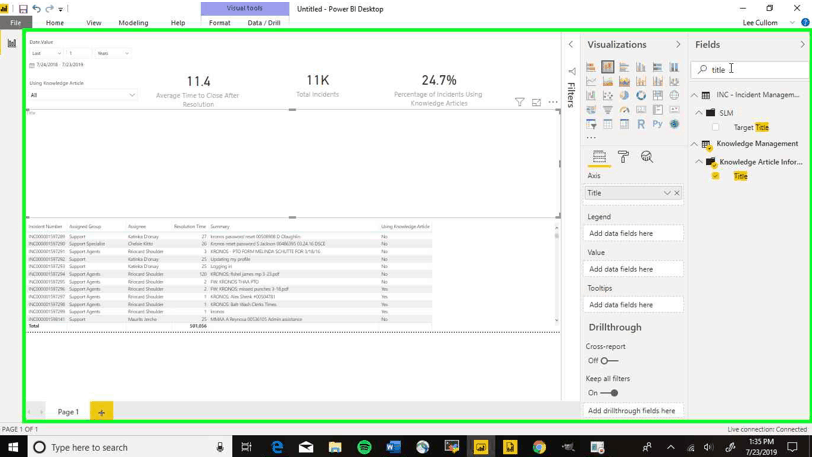Select the Clustered column chart visualization
The width and height of the screenshot is (813, 457).
point(641,67)
